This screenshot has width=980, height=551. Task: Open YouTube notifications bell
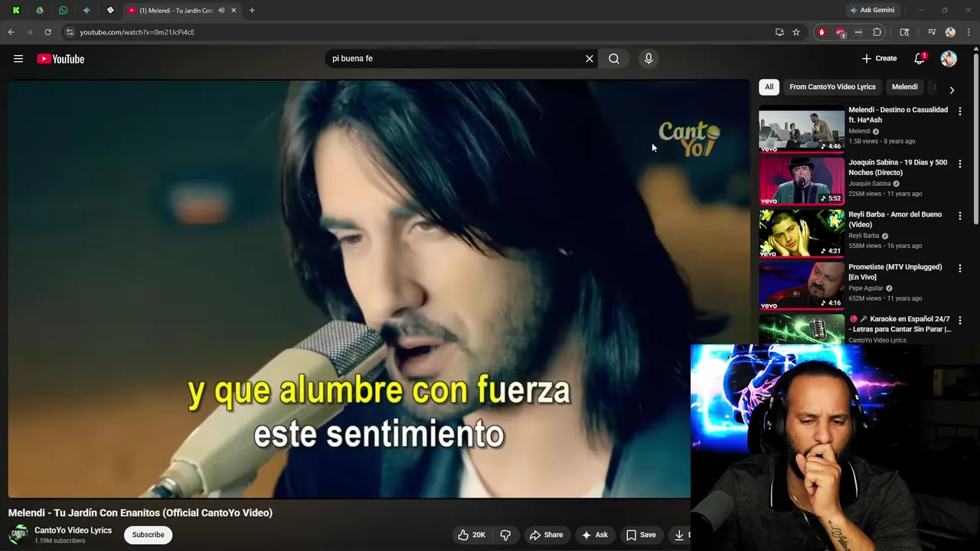[920, 59]
